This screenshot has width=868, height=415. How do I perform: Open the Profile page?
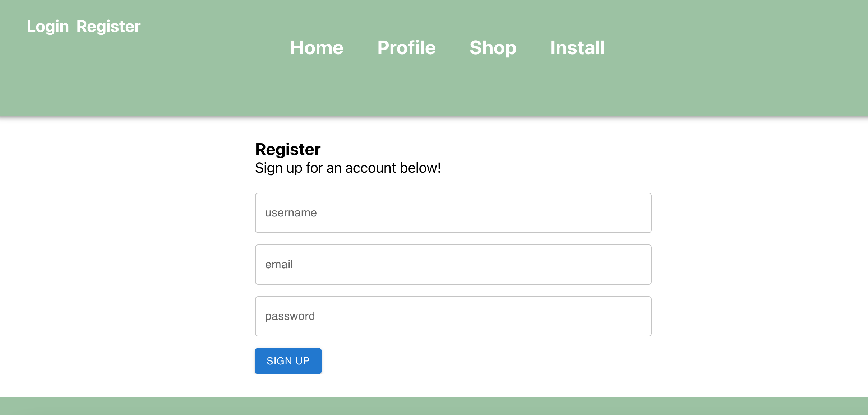[406, 48]
